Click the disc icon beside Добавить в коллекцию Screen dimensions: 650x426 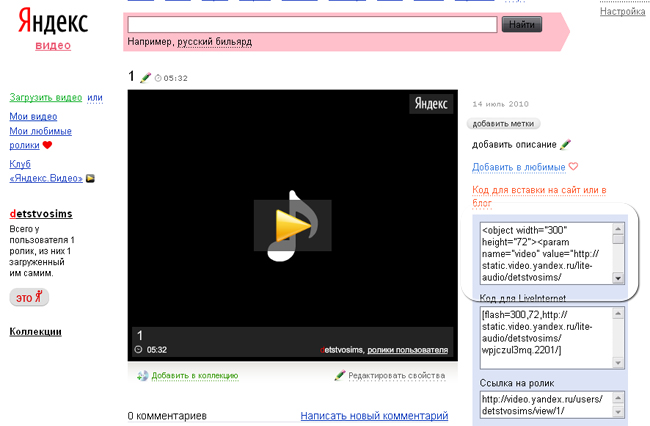[143, 376]
